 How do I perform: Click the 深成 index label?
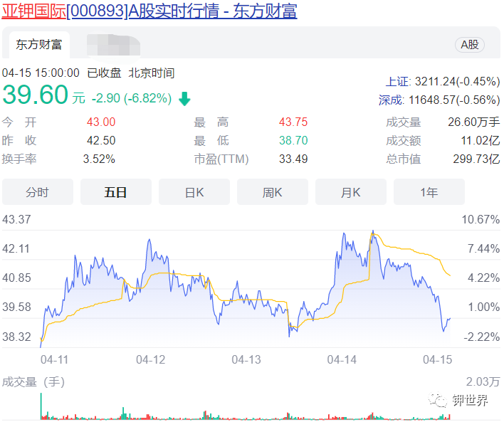tap(391, 100)
